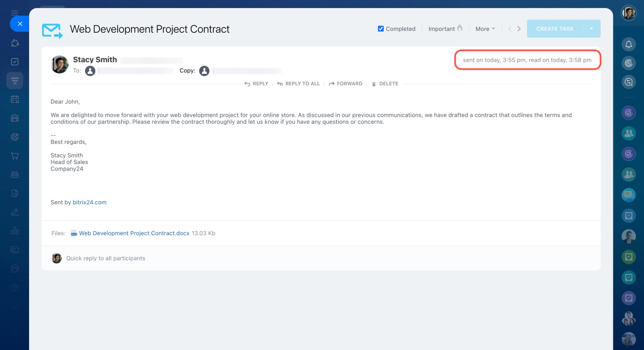Open the document signing icon in the left sidebar
The height and width of the screenshot is (350, 644).
15,193
